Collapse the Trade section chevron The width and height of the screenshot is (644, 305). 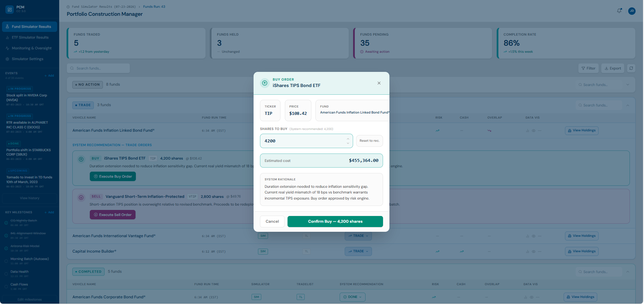pos(628,105)
